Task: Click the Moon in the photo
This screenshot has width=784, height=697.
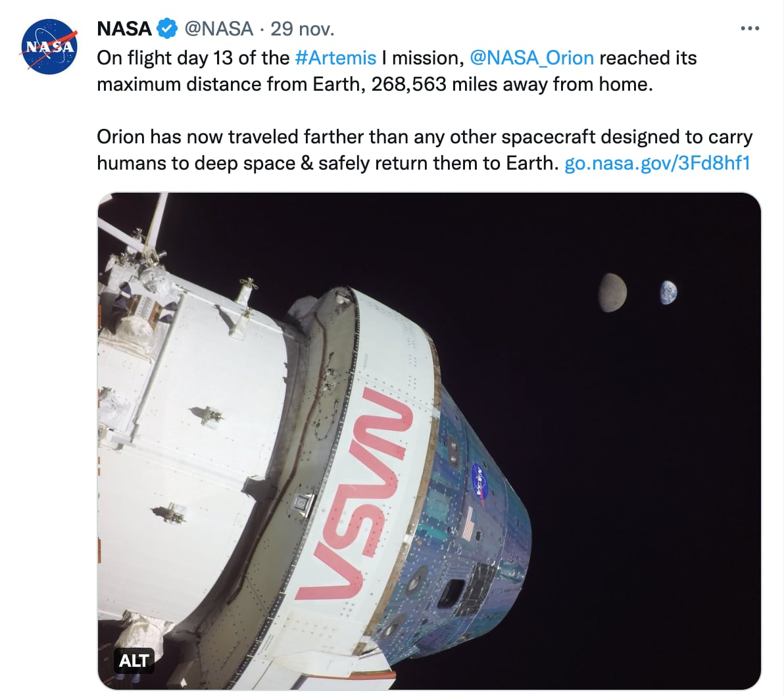Action: pos(612,292)
